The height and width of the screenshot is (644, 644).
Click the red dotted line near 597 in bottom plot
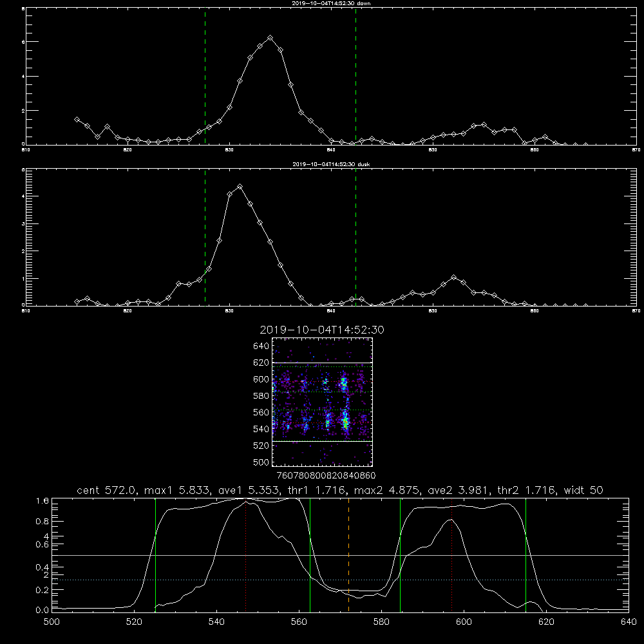tap(452, 555)
